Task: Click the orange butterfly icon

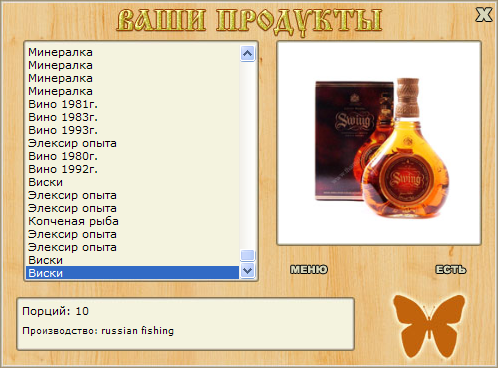Action: [429, 327]
